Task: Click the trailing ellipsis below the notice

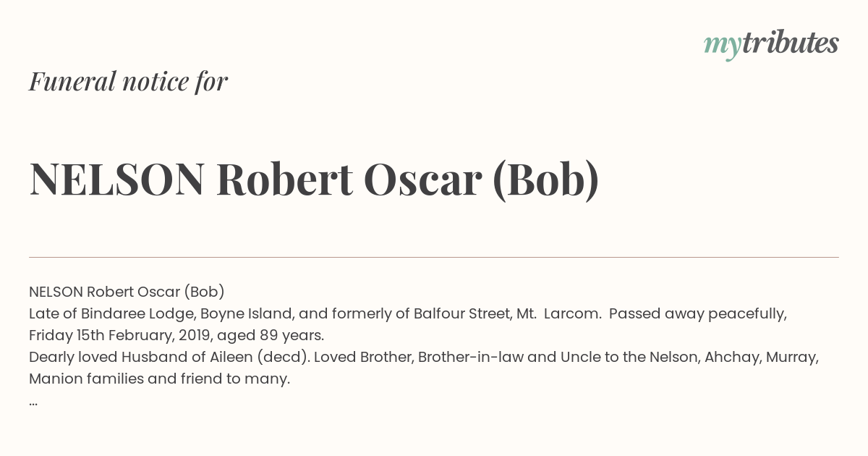Action: (x=33, y=401)
